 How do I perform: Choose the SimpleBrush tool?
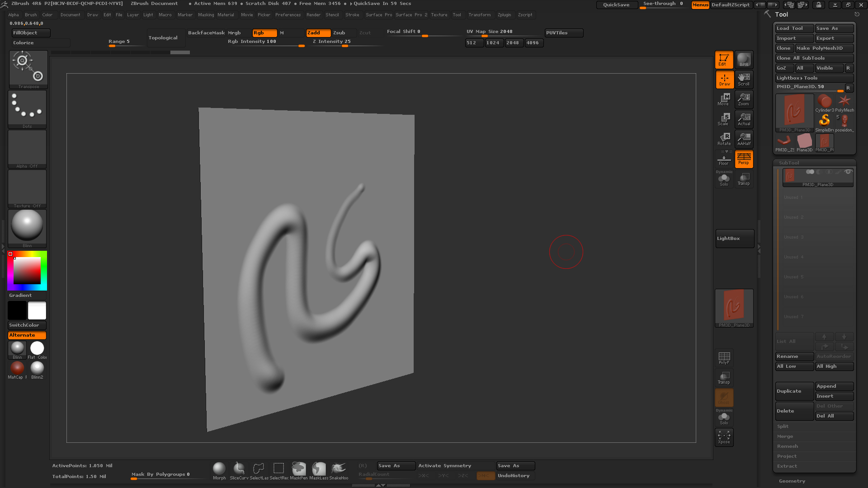(824, 123)
